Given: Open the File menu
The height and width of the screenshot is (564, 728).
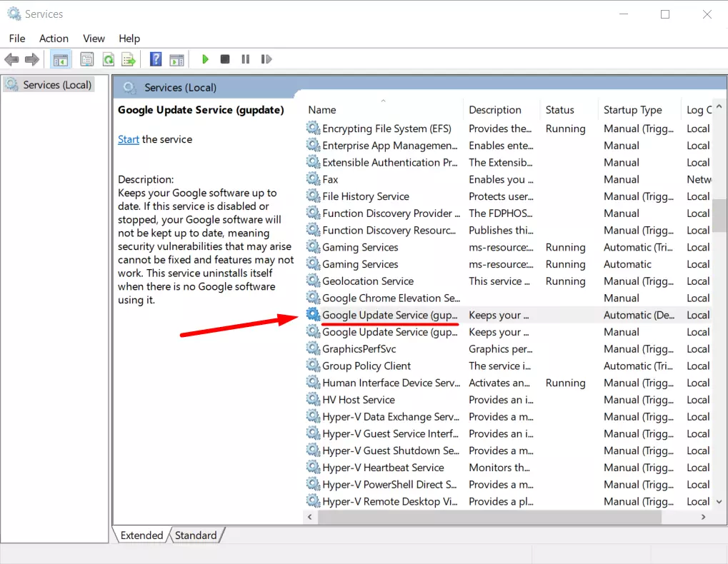Looking at the screenshot, I should 17,39.
